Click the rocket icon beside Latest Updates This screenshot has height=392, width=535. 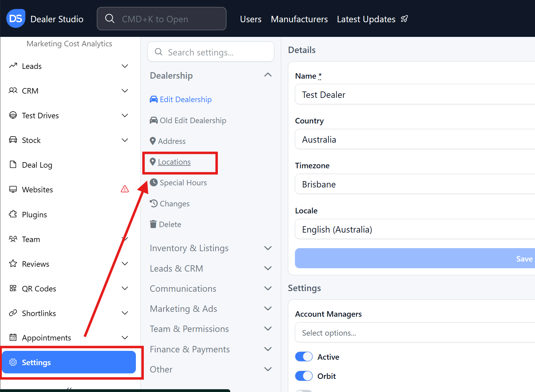click(404, 19)
